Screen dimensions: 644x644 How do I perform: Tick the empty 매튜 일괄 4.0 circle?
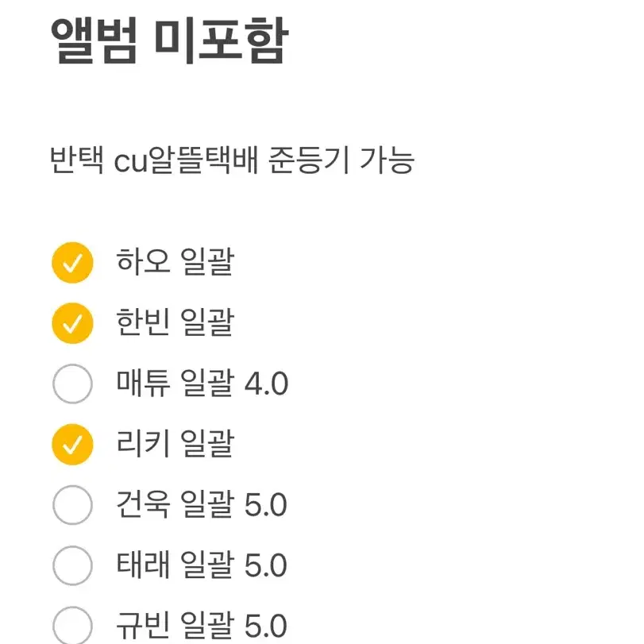72,384
